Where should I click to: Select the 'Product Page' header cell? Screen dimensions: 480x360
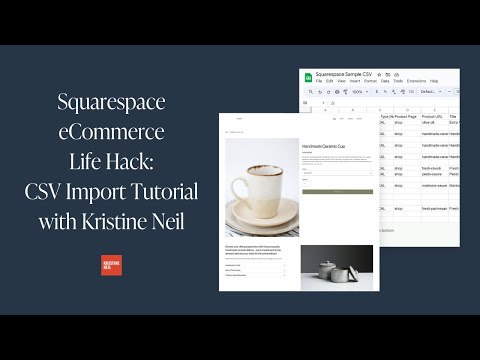(x=407, y=117)
